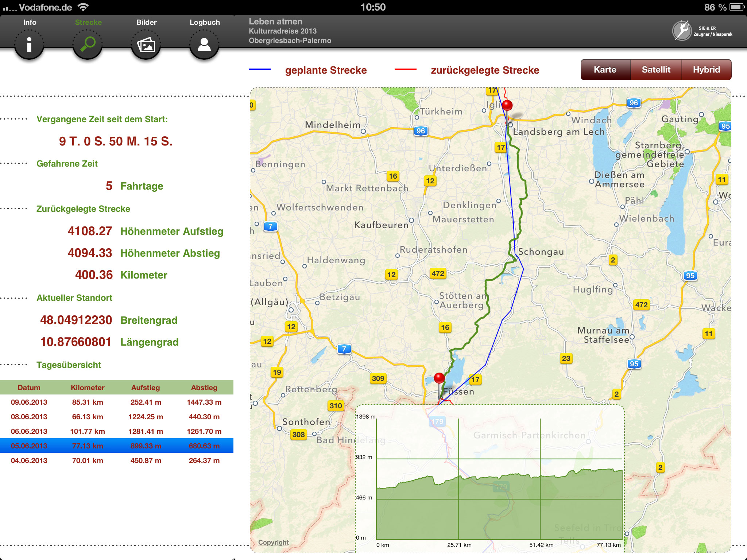Tap Leben atmen trip title
This screenshot has width=747, height=560.
click(275, 22)
